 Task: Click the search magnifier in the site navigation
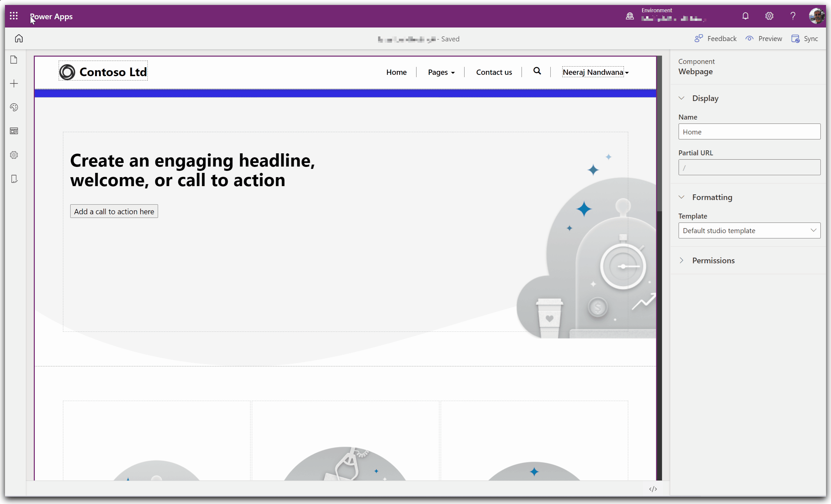click(537, 71)
